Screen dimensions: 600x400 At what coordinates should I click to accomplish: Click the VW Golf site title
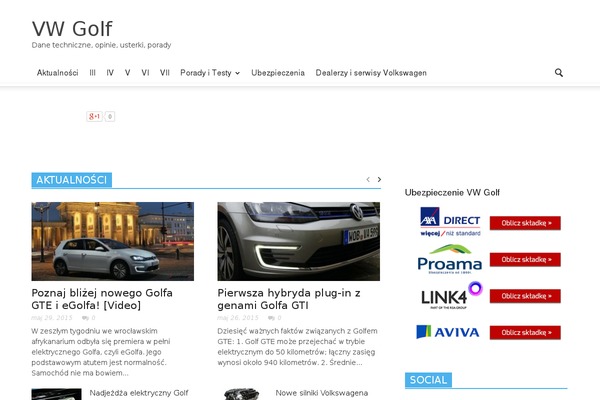(x=72, y=29)
